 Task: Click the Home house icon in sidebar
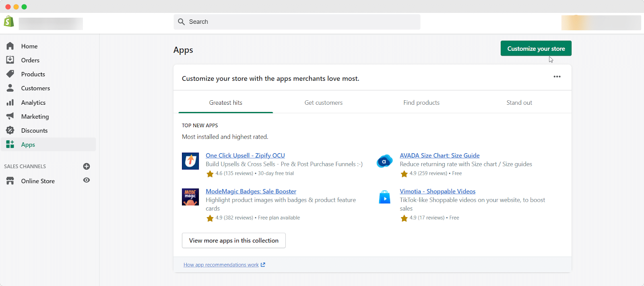(10, 46)
